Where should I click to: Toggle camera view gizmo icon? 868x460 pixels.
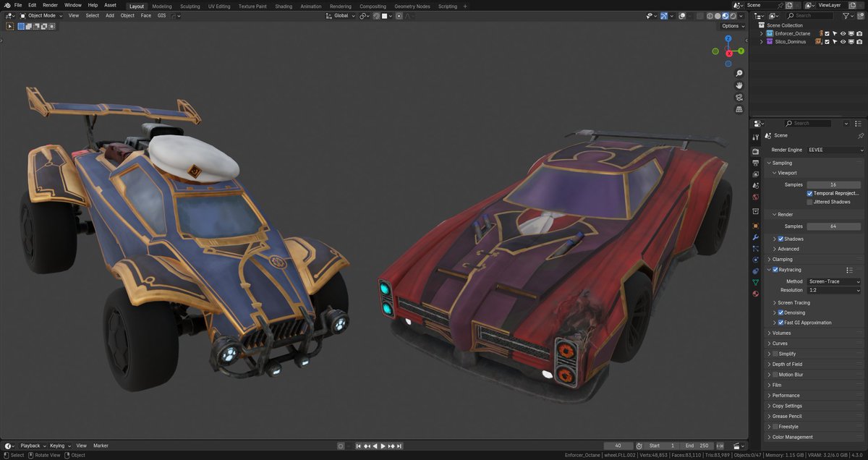(739, 97)
